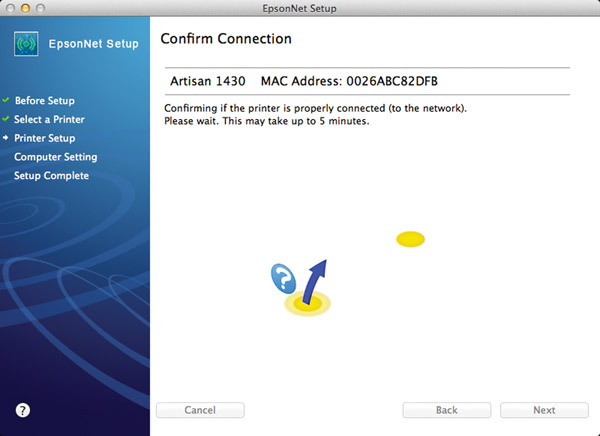The image size is (600, 436).
Task: Select the Setup Complete step
Action: coord(52,176)
